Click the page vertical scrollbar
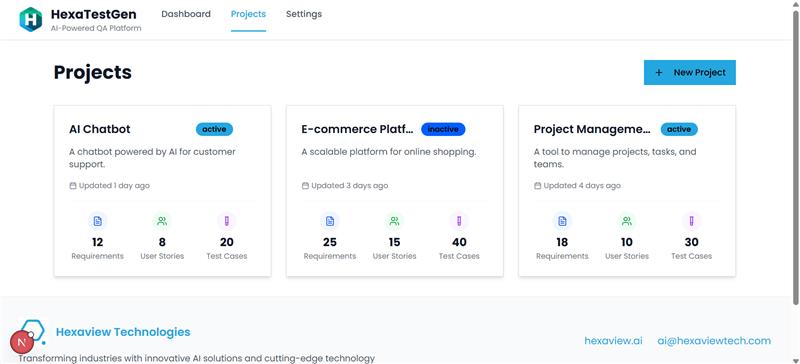800x364 pixels. pyautogui.click(x=796, y=158)
